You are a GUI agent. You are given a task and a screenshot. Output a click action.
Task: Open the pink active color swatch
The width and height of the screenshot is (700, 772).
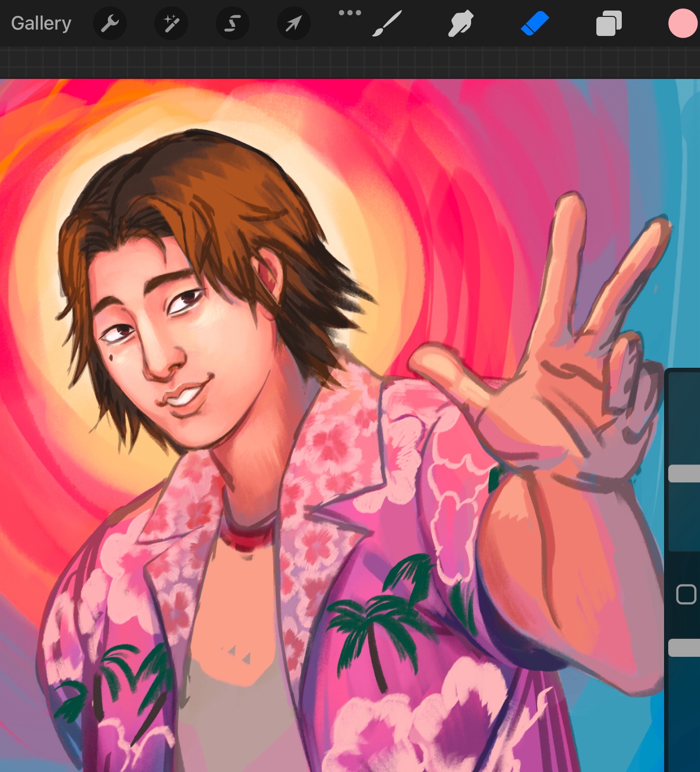pyautogui.click(x=683, y=24)
